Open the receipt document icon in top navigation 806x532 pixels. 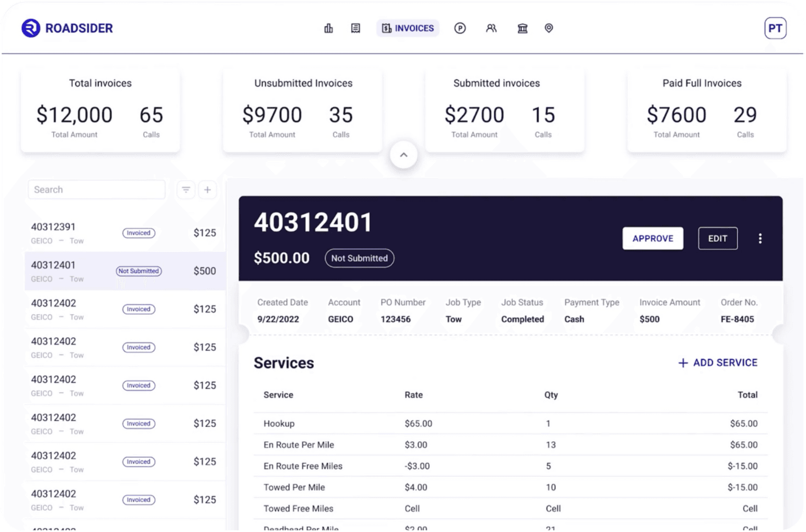coord(355,28)
